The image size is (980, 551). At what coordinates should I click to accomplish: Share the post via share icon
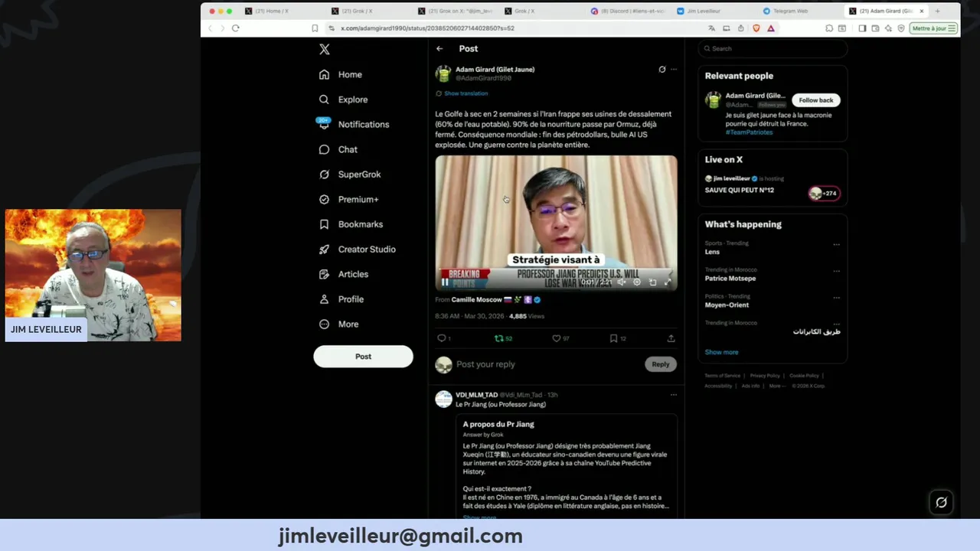tap(671, 338)
